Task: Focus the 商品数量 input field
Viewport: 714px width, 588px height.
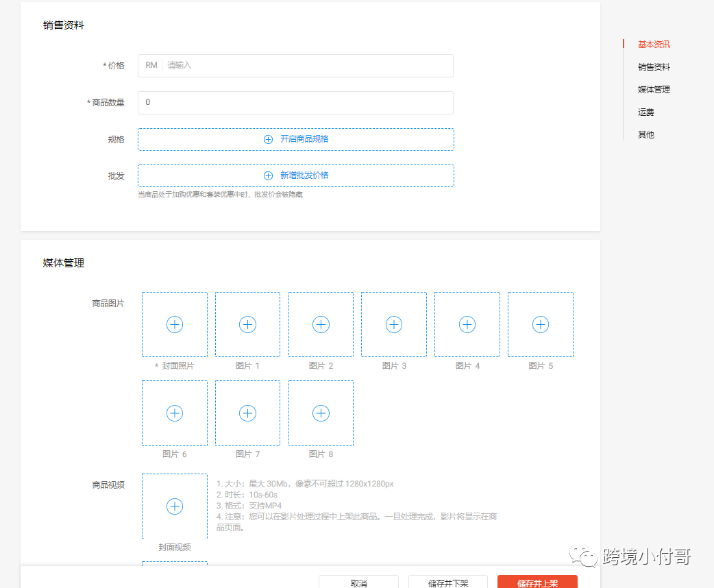Action: pyautogui.click(x=295, y=103)
